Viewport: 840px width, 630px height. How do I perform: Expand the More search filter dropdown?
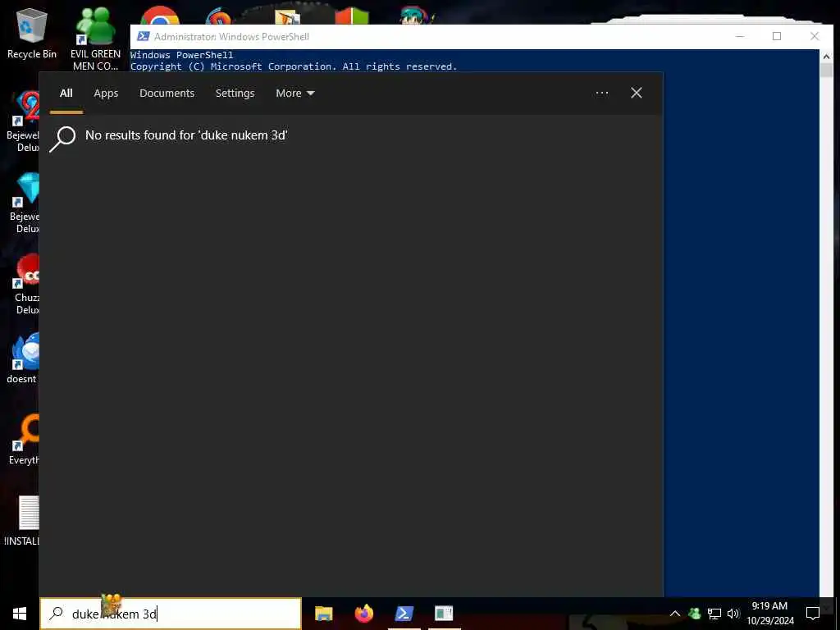295,94
